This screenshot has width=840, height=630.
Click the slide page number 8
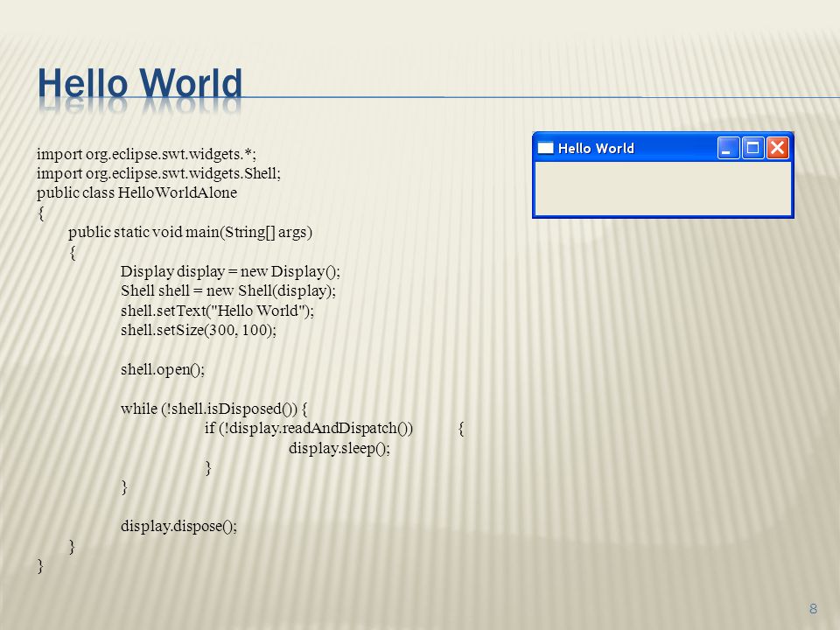[x=813, y=609]
